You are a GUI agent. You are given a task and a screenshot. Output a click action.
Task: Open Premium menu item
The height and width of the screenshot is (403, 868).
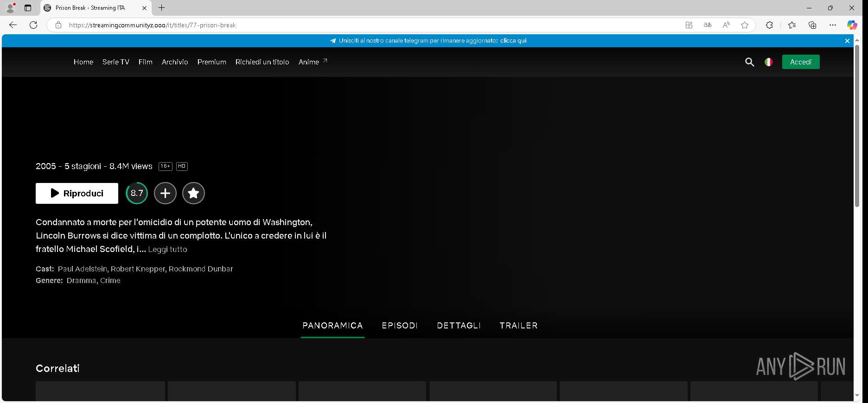[x=212, y=62]
